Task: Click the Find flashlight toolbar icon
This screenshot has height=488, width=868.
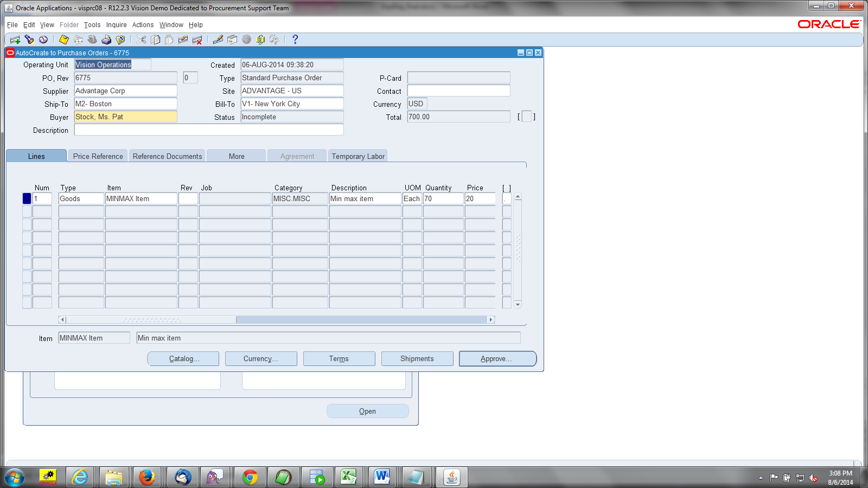Action: click(29, 40)
